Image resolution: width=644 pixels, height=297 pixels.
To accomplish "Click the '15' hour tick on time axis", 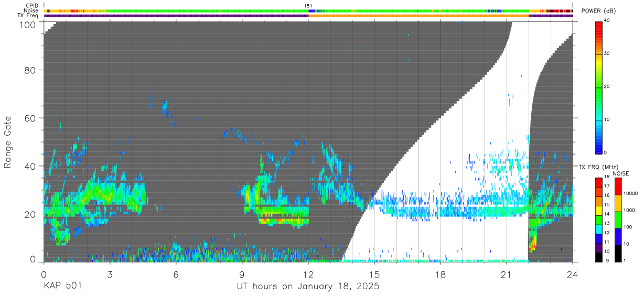I will point(374,275).
